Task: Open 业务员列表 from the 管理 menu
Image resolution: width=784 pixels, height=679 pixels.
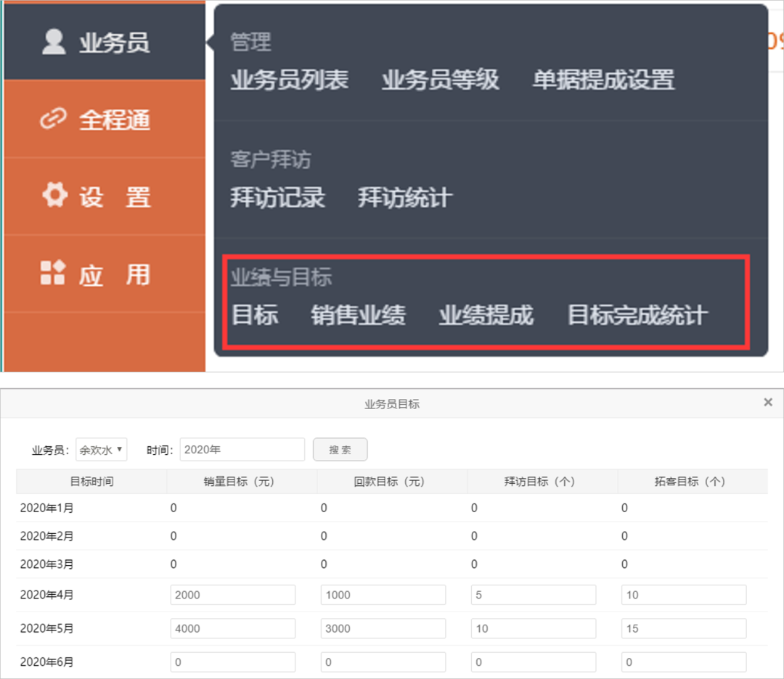Action: pyautogui.click(x=290, y=80)
